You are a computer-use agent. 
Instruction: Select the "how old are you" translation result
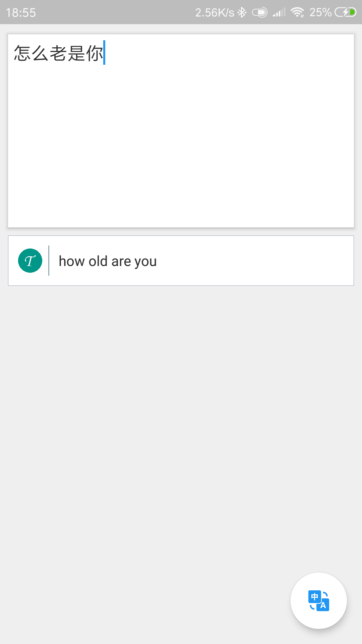[x=108, y=261]
